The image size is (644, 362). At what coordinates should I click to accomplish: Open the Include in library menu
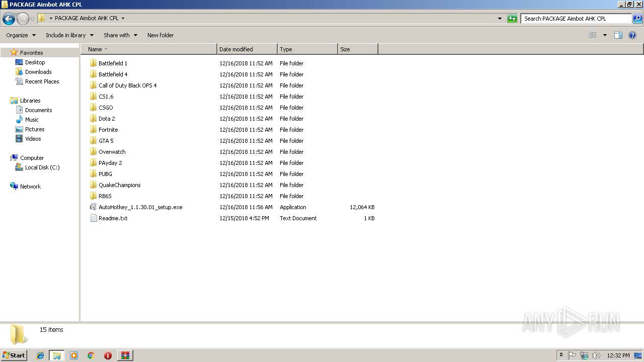[x=69, y=35]
